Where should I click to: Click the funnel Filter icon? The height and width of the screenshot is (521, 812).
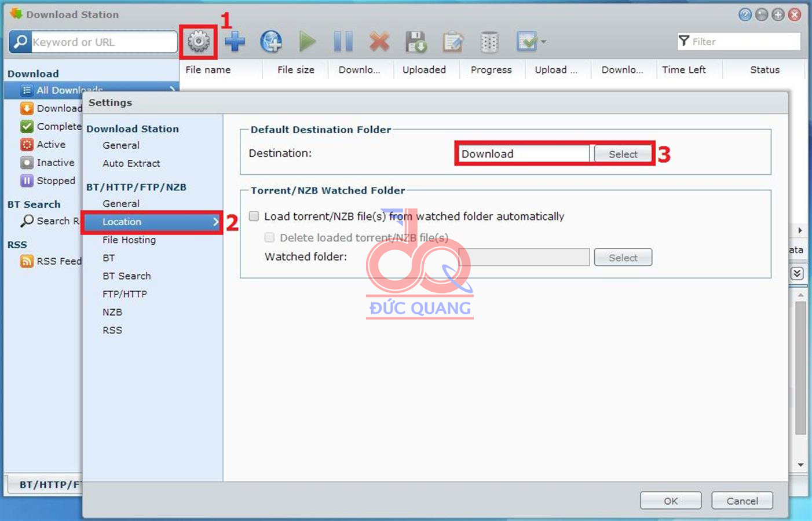[684, 41]
